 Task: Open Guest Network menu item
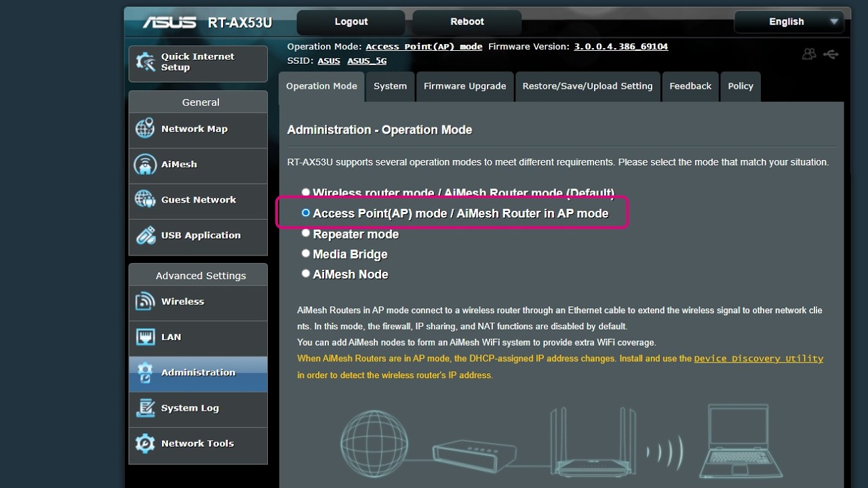pyautogui.click(x=198, y=201)
